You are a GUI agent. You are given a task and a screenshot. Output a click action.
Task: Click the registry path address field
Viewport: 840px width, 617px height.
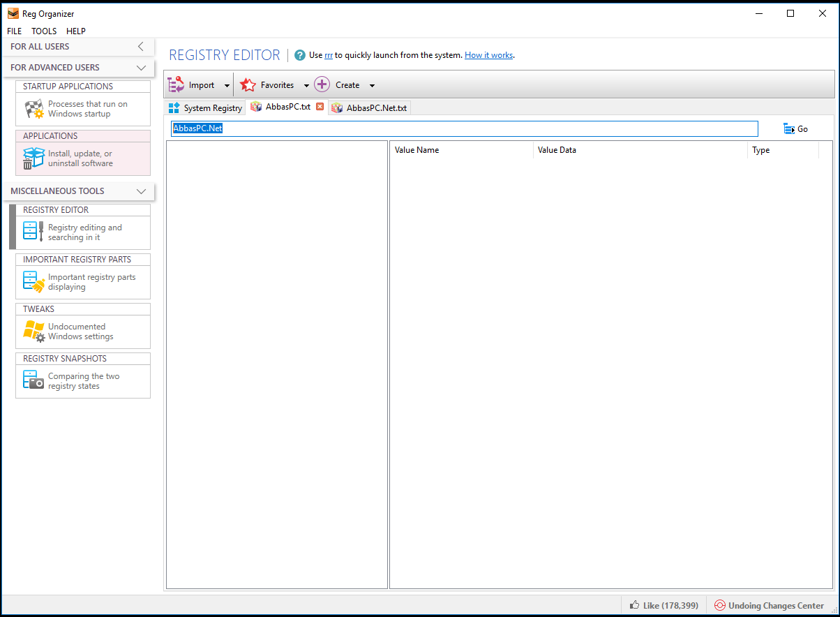(x=465, y=128)
